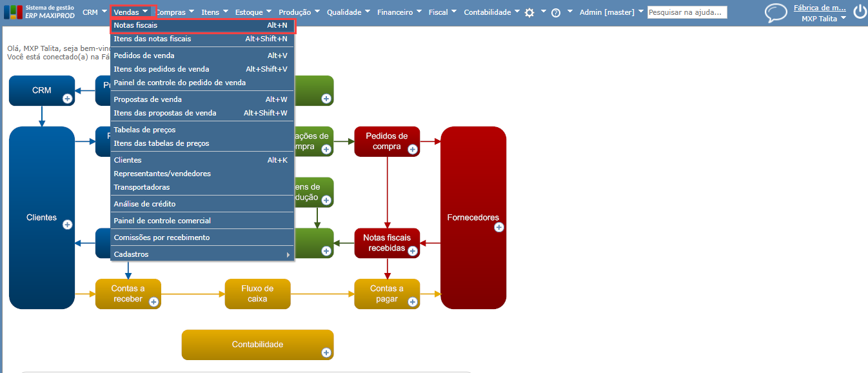Screen dimensions: 868x373
Task: Click plus icon on Contas a pagar
Action: pos(412,301)
